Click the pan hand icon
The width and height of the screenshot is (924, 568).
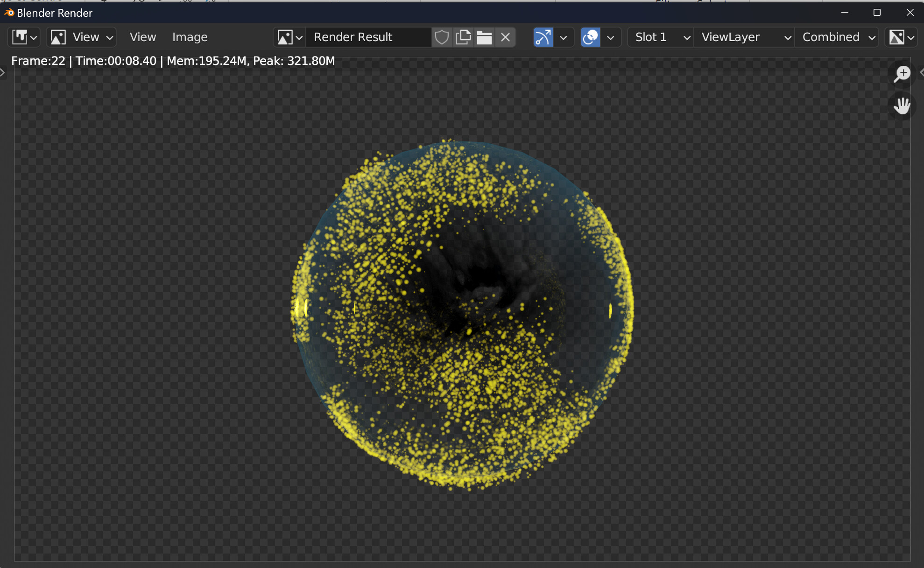pos(902,105)
